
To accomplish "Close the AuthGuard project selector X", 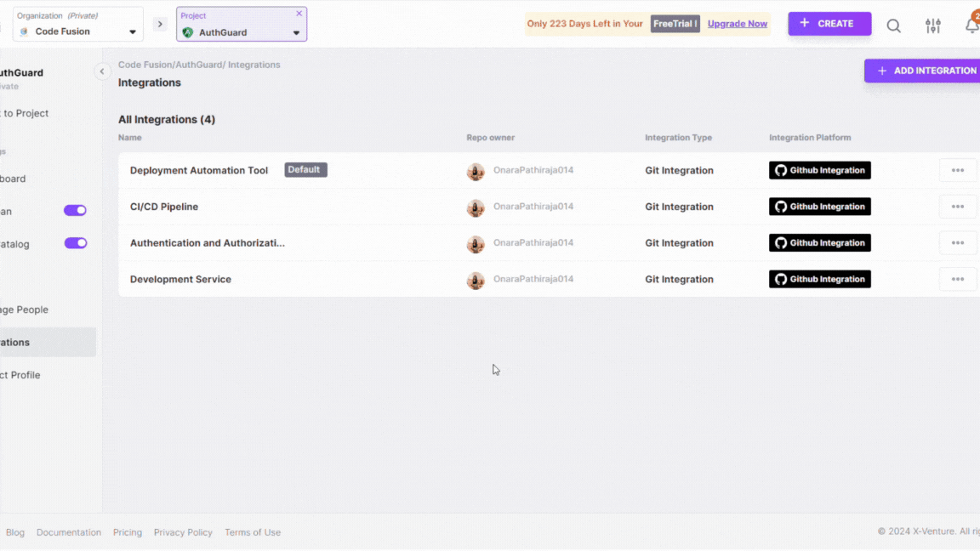I will click(299, 14).
